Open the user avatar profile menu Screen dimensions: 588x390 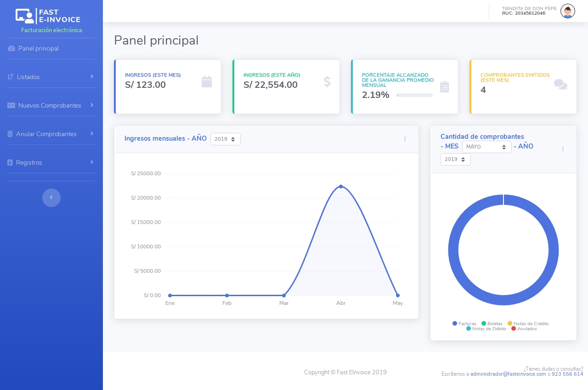(568, 11)
